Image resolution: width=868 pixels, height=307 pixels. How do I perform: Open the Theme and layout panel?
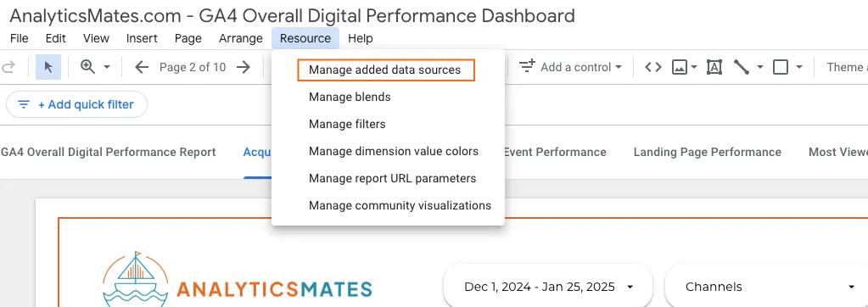tap(847, 68)
